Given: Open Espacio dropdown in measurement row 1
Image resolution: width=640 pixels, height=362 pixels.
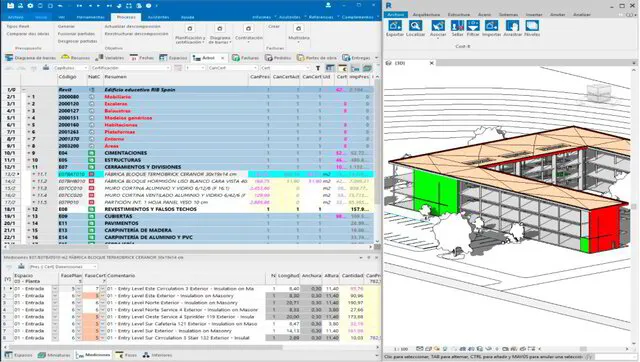Looking at the screenshot, I should tap(55, 289).
